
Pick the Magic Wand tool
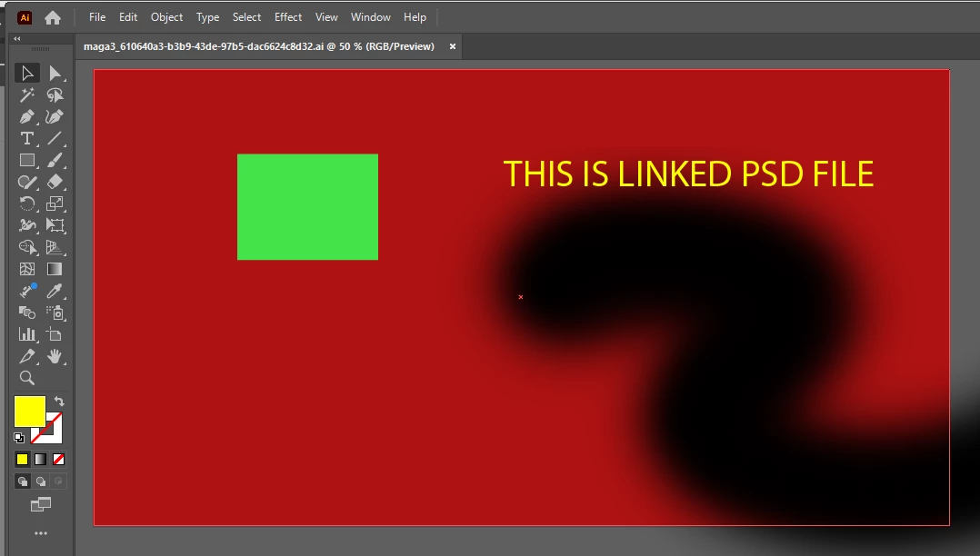pyautogui.click(x=27, y=95)
